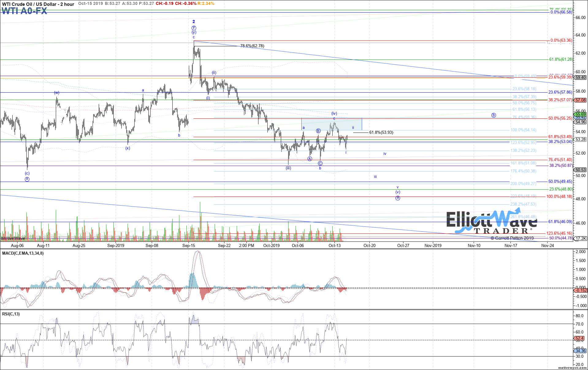Click the light-blue '23.6%(58.18)' extension label

524,89
